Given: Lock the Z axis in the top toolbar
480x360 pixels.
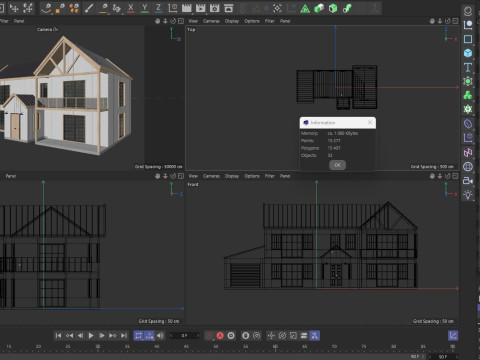Looking at the screenshot, I should pos(158,8).
